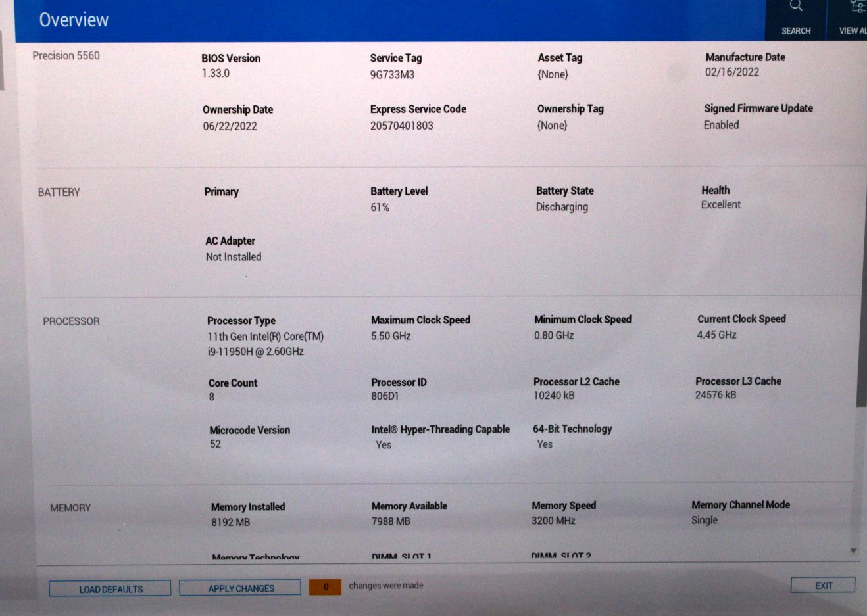Select ownership date 06/22/2022
The width and height of the screenshot is (867, 616).
coord(230,126)
